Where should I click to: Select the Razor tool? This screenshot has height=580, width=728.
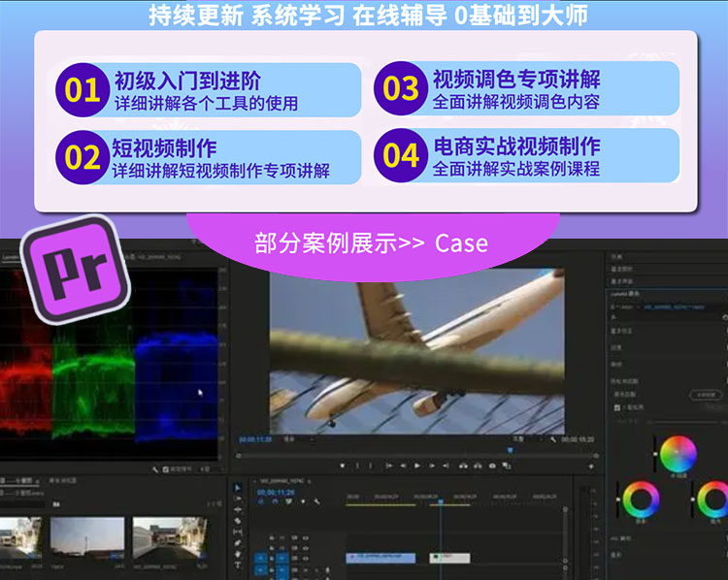tap(237, 521)
